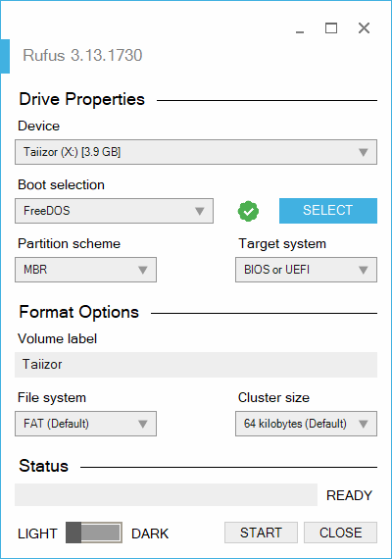The image size is (392, 559).
Task: Click the Volume label Taiizor text field
Action: (x=196, y=365)
